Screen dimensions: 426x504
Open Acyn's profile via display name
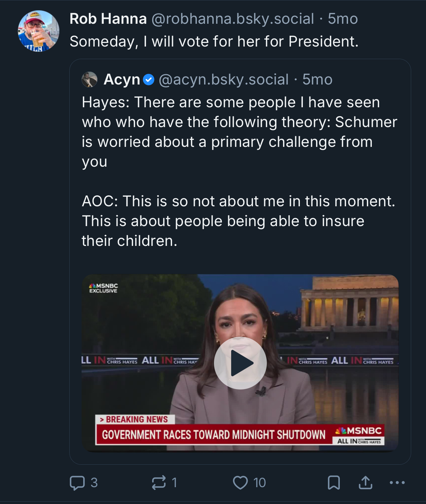click(122, 80)
